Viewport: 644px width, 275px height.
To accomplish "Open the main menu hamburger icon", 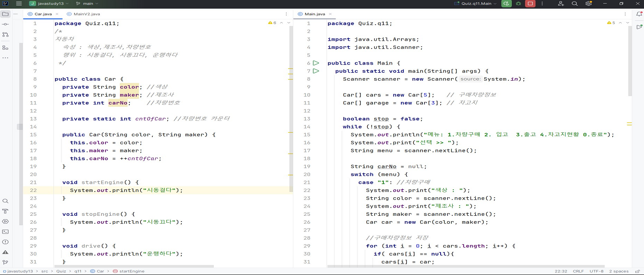I will click(x=19, y=3).
